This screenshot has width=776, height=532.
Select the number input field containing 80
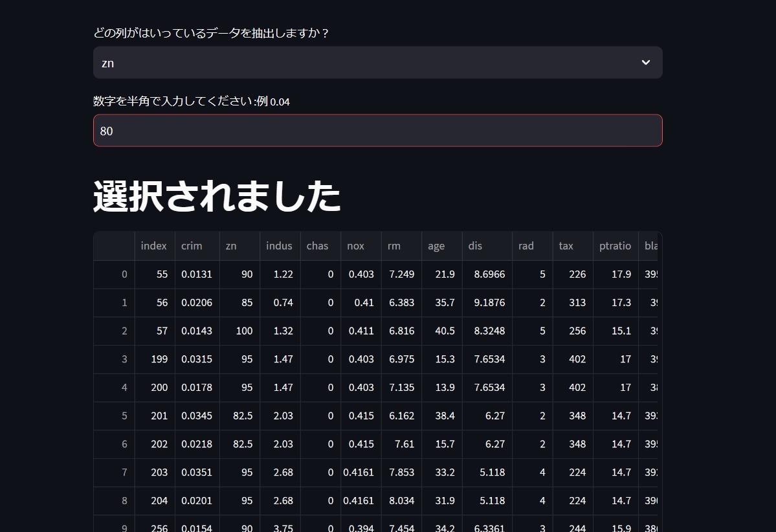click(377, 130)
